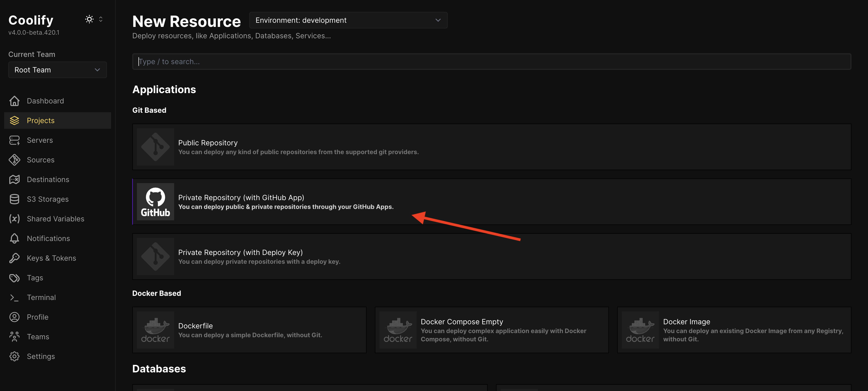This screenshot has width=868, height=391.
Task: Open the Servers menu item
Action: click(x=58, y=140)
